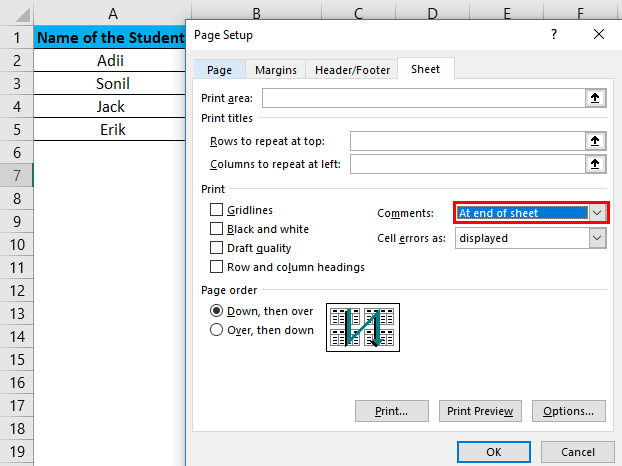Switch to the Margins tab
622x466 pixels.
(x=275, y=70)
